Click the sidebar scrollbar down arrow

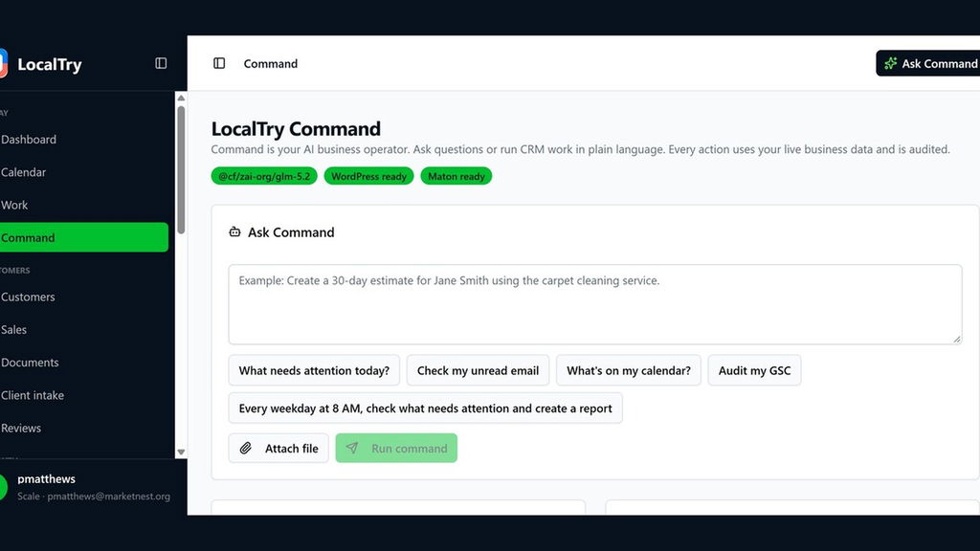point(181,452)
